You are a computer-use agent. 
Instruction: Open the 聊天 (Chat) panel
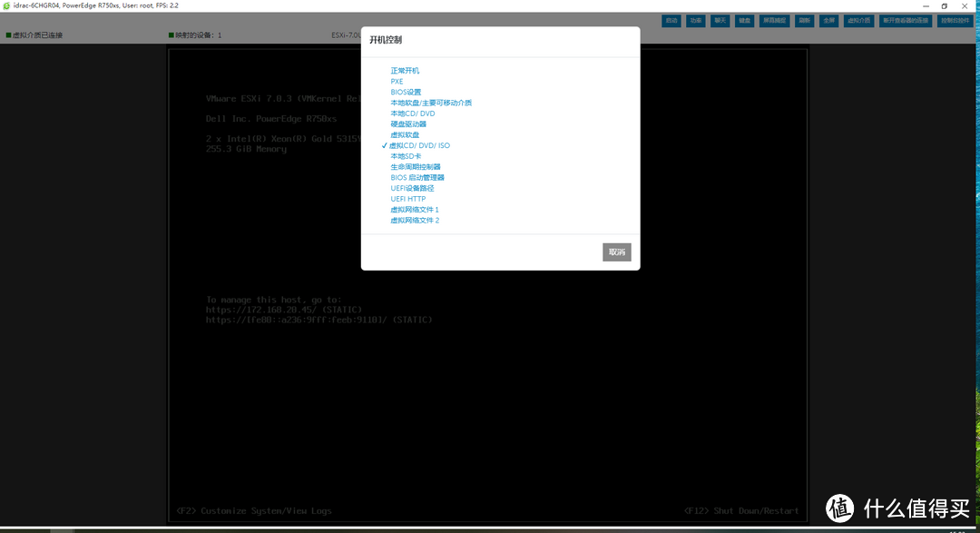pos(720,20)
